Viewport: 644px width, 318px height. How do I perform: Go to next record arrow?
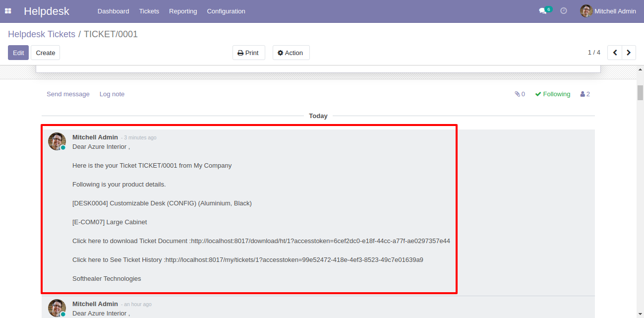[x=629, y=53]
